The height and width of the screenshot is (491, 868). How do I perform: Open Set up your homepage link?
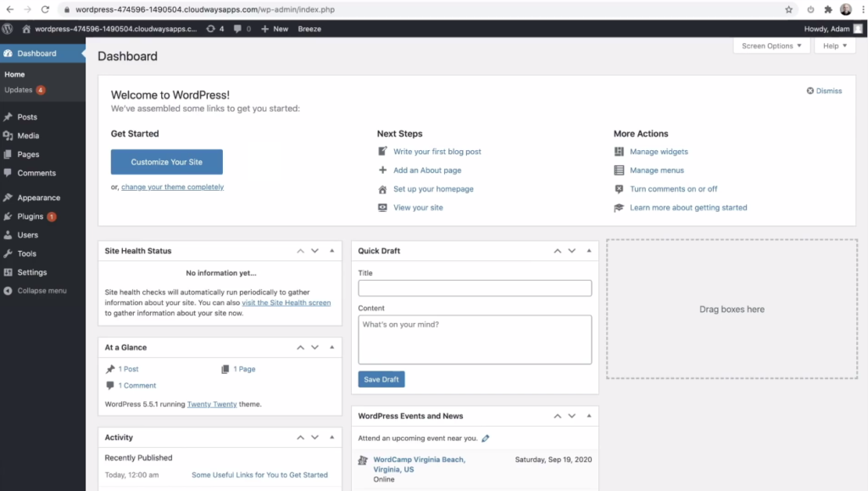tap(433, 189)
